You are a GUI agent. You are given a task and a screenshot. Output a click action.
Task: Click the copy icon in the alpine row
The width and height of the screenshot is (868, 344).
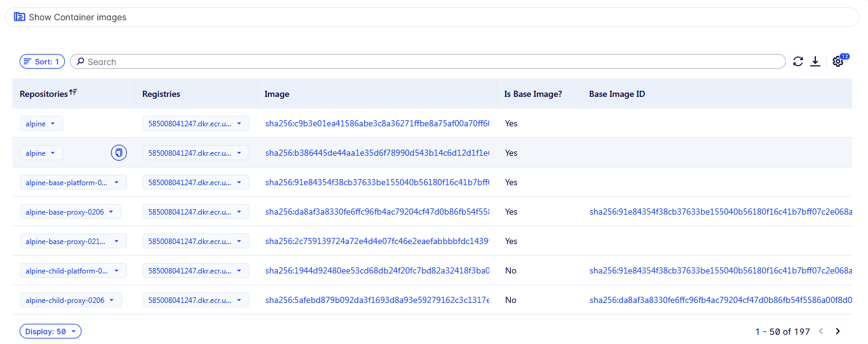click(119, 153)
